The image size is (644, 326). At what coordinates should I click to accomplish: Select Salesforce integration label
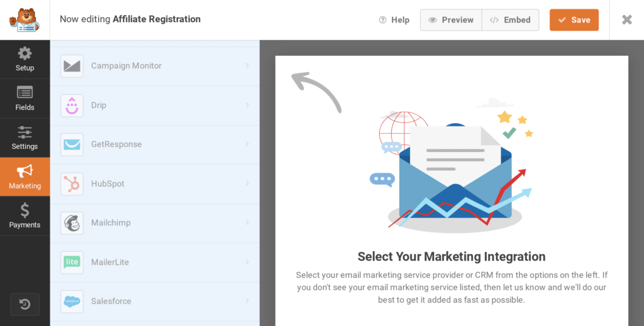[111, 301]
